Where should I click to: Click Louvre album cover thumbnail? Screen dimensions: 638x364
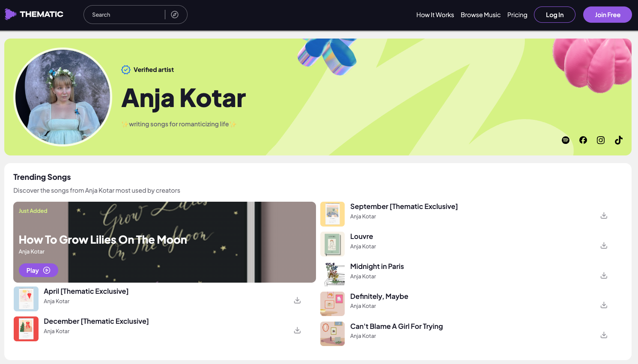point(332,244)
